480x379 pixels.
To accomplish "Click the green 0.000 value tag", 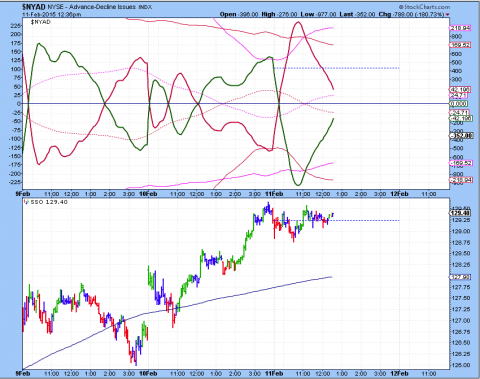I will 459,104.
